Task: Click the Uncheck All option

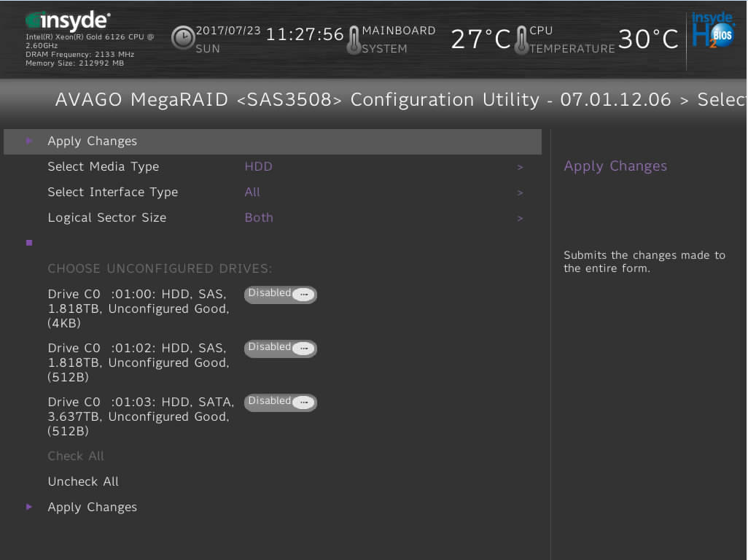Action: pos(82,481)
